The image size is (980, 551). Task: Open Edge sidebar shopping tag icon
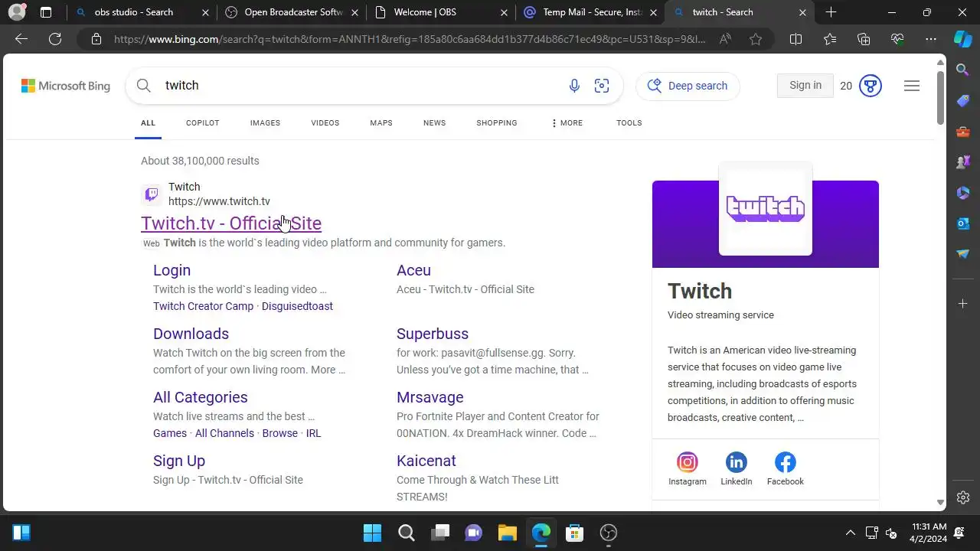coord(963,101)
